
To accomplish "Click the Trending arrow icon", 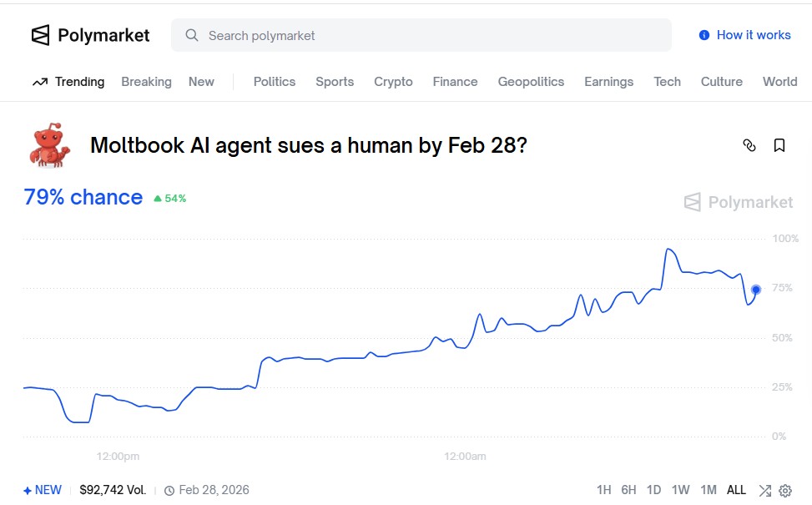I will coord(40,82).
